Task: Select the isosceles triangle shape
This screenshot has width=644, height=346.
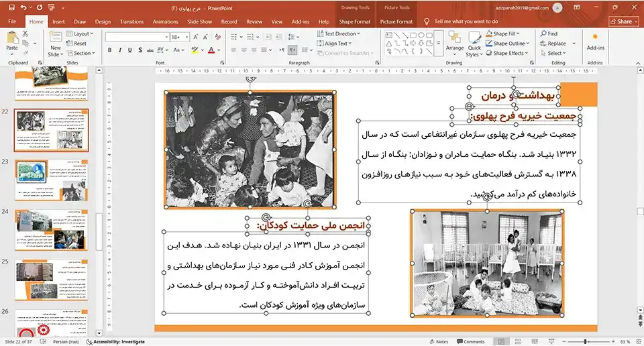Action: (x=389, y=43)
